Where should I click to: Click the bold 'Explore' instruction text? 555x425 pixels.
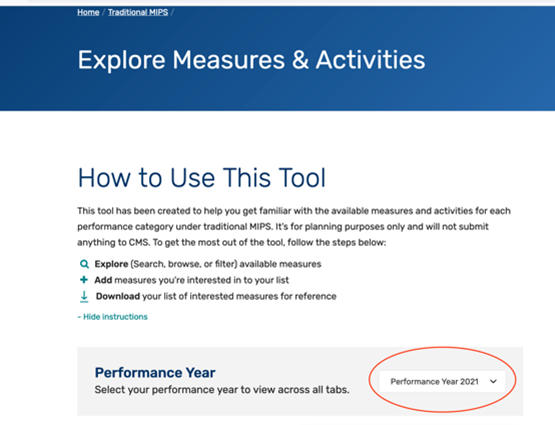tap(111, 264)
